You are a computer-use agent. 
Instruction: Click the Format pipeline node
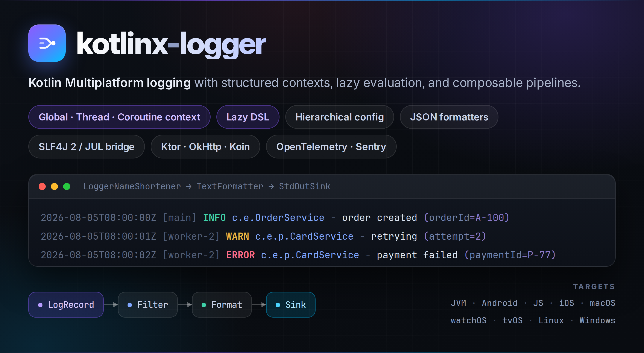tap(222, 304)
